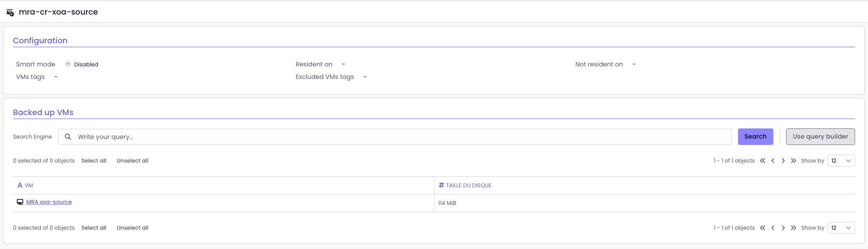Screen dimensions: 868x249
Task: Open the bottom Show by dropdown
Action: (841, 228)
